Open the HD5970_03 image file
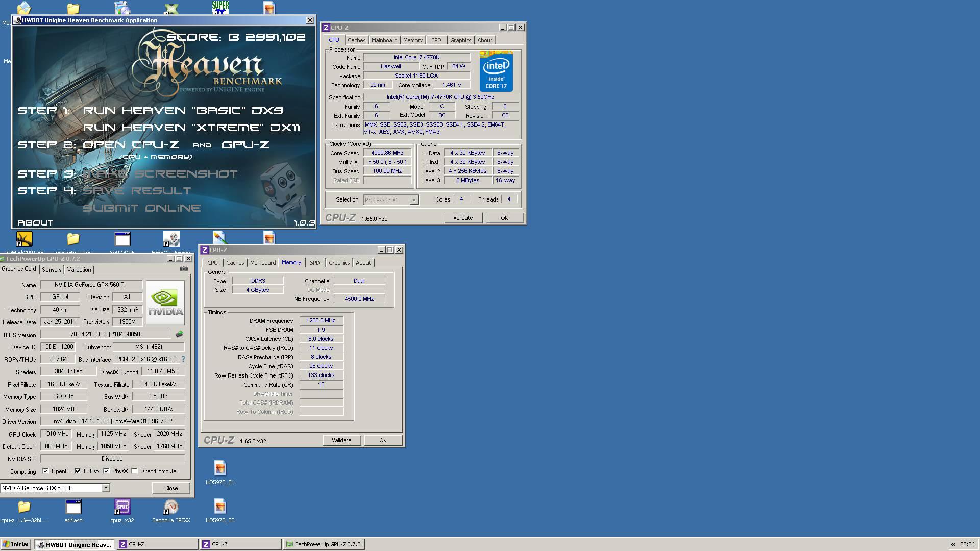 220,511
